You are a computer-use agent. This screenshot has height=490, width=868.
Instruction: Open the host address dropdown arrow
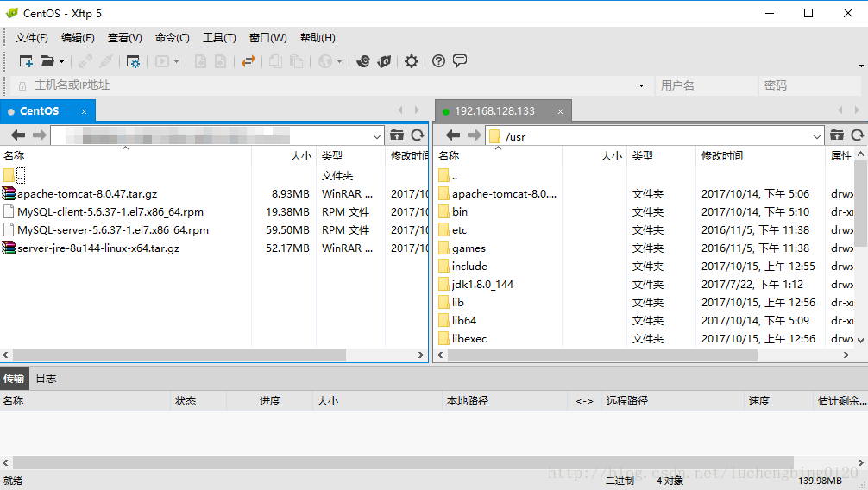(x=642, y=85)
